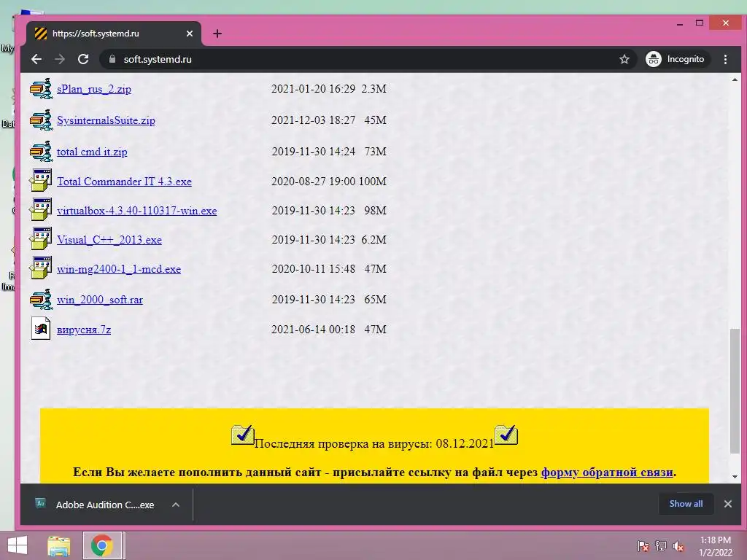The width and height of the screenshot is (747, 560).
Task: Click the installer icon beside Total Commander IT 4.3.exe
Action: pos(41,181)
